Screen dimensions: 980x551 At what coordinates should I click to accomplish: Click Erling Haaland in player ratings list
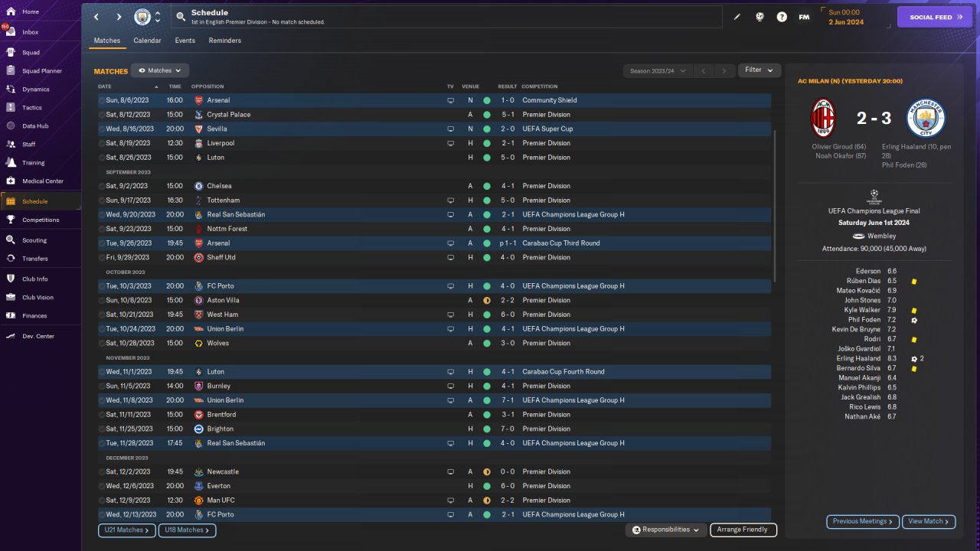pos(859,358)
